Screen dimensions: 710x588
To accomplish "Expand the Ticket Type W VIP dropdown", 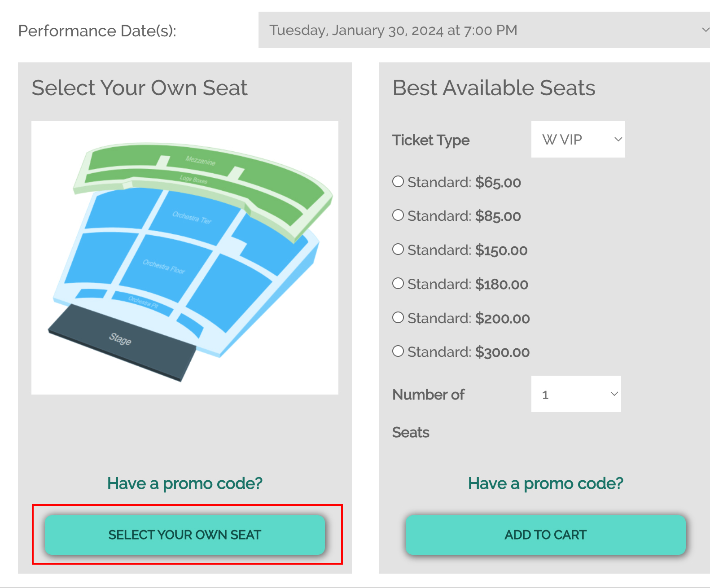I will pos(578,140).
